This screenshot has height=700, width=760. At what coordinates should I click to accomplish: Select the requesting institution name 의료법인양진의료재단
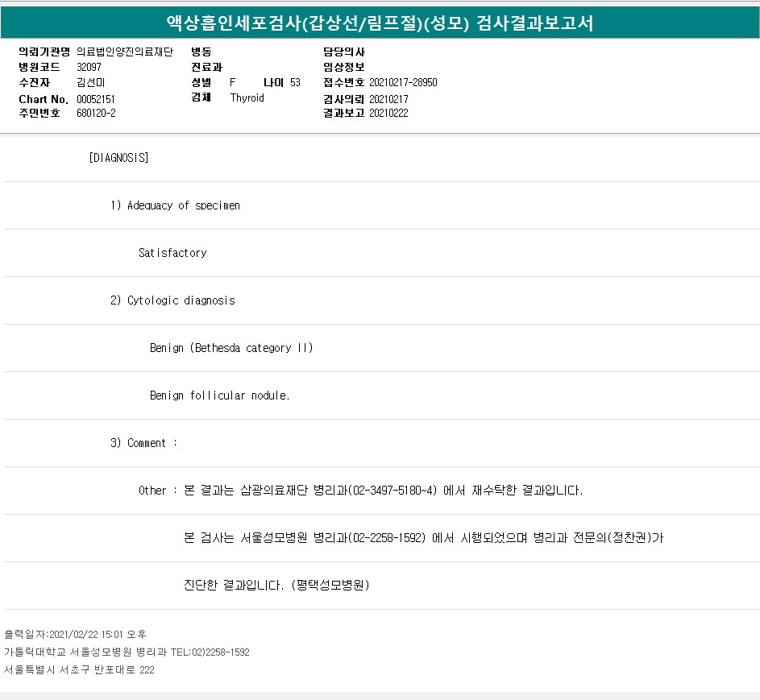[x=125, y=52]
